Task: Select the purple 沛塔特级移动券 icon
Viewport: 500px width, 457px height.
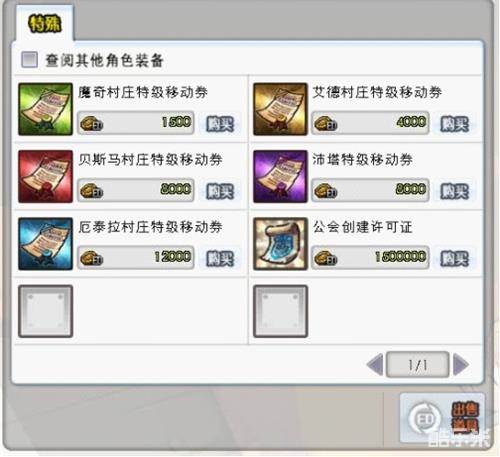Action: tap(280, 176)
